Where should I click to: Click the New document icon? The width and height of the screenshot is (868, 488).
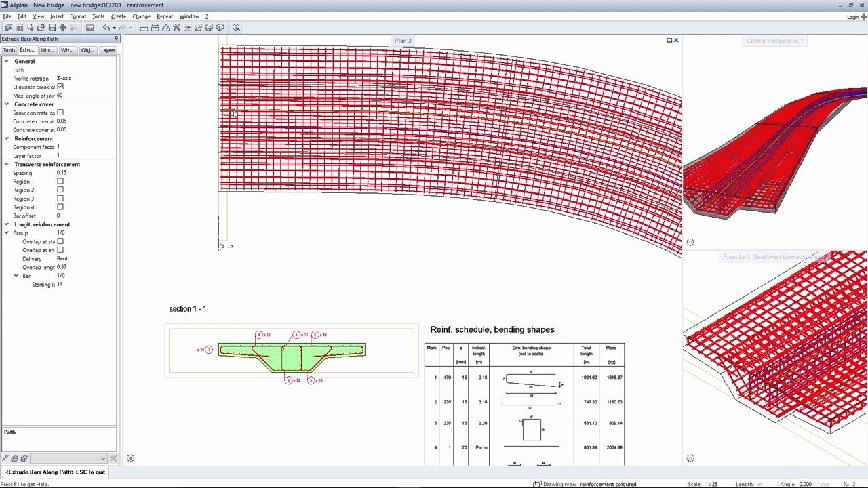click(x=30, y=28)
